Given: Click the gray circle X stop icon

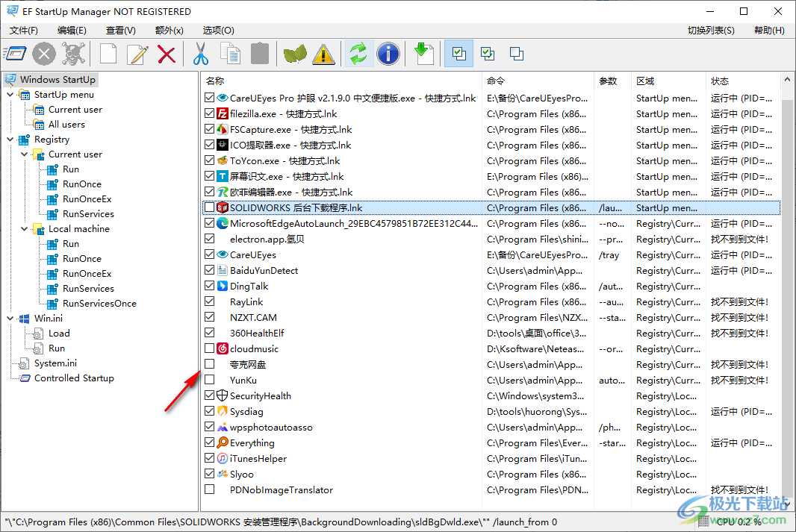Looking at the screenshot, I should point(44,54).
